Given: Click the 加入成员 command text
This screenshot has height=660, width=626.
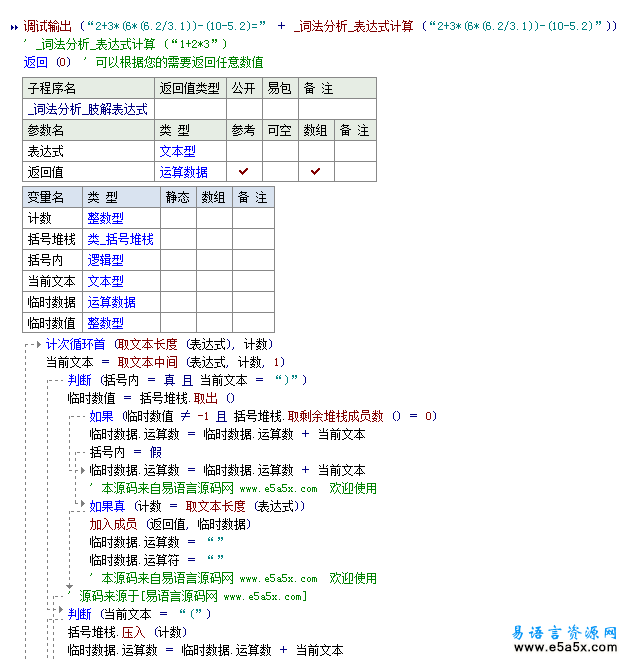Looking at the screenshot, I should 114,524.
